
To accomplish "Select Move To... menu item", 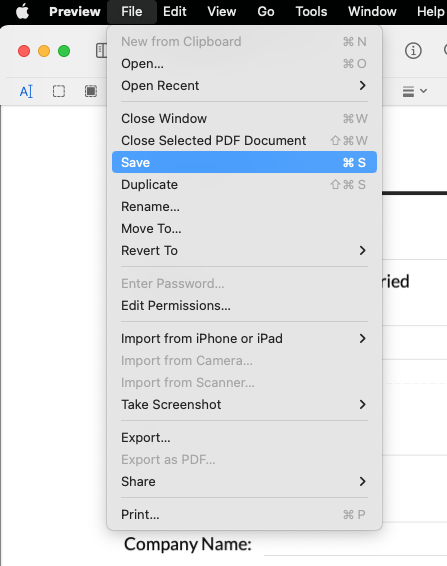I will click(244, 228).
